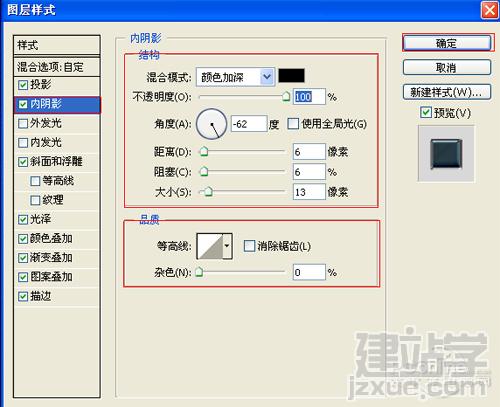500x407 pixels.
Task: Click the angle value input field
Action: coord(249,124)
